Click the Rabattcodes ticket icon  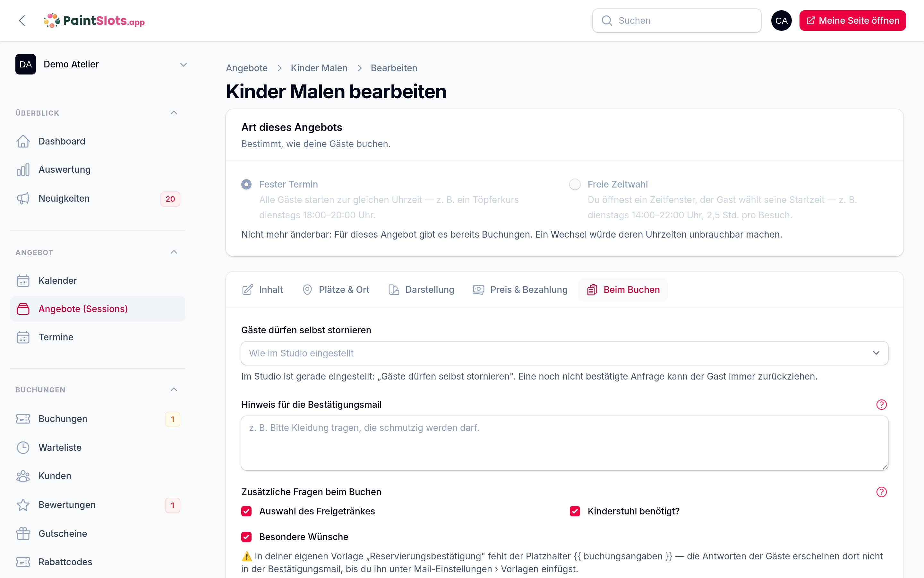pyautogui.click(x=23, y=562)
